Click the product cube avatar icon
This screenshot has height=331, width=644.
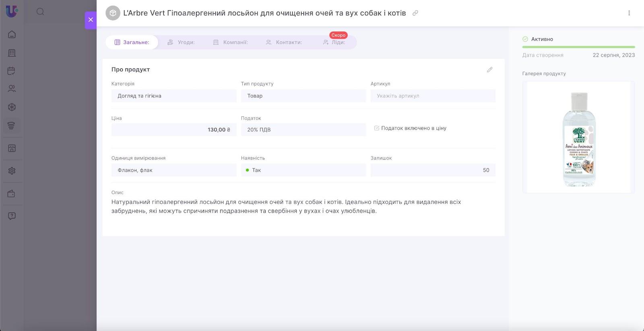[x=113, y=13]
